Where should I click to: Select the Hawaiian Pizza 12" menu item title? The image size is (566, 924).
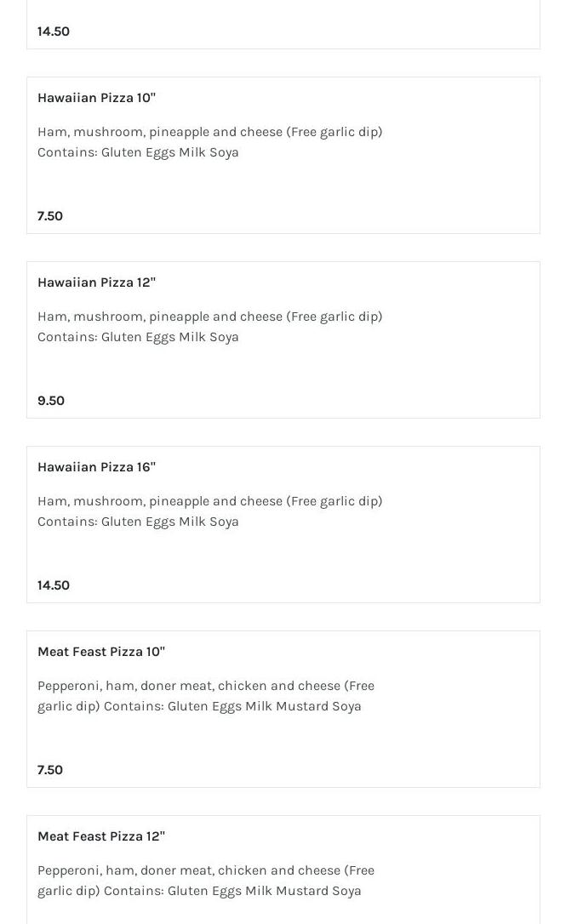click(x=96, y=282)
